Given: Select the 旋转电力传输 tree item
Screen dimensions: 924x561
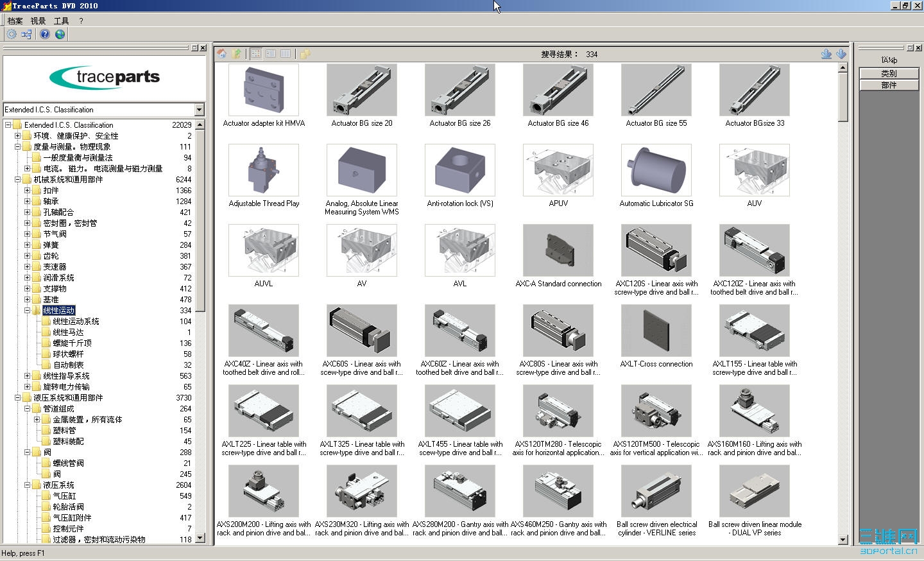Looking at the screenshot, I should pyautogui.click(x=66, y=387).
